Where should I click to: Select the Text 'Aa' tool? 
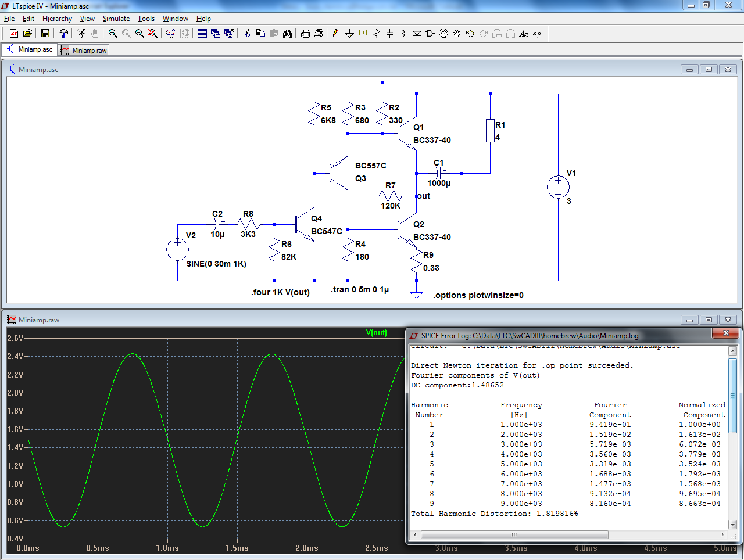click(x=524, y=34)
